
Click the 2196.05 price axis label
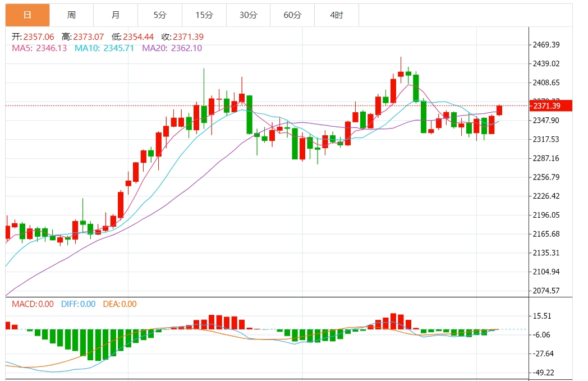click(x=546, y=215)
